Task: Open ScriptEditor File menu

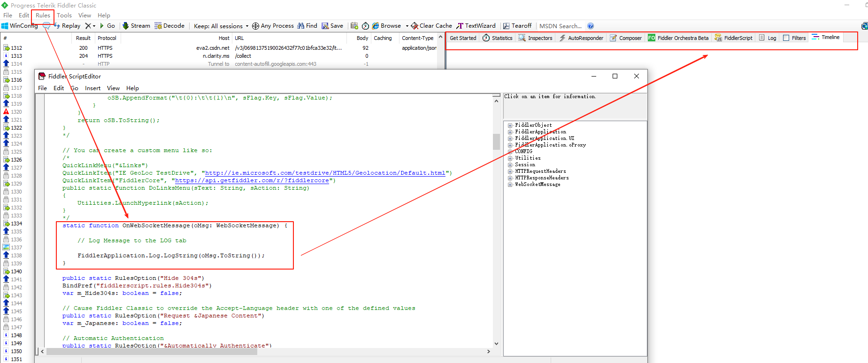Action: click(42, 88)
